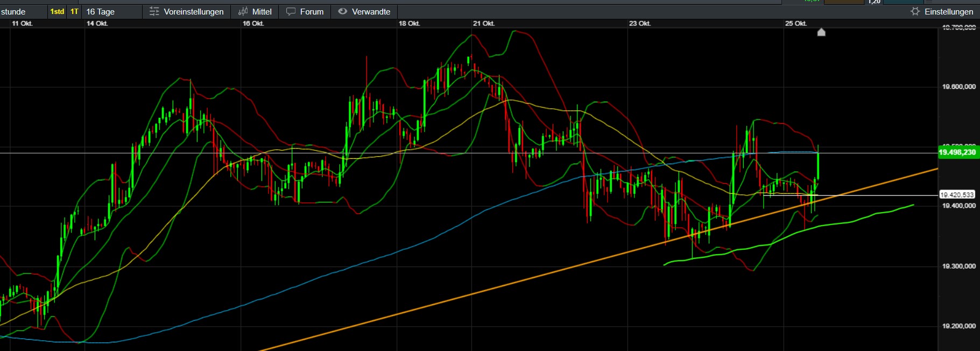Click the 18 Okt. date label
This screenshot has width=980, height=351.
coord(410,24)
